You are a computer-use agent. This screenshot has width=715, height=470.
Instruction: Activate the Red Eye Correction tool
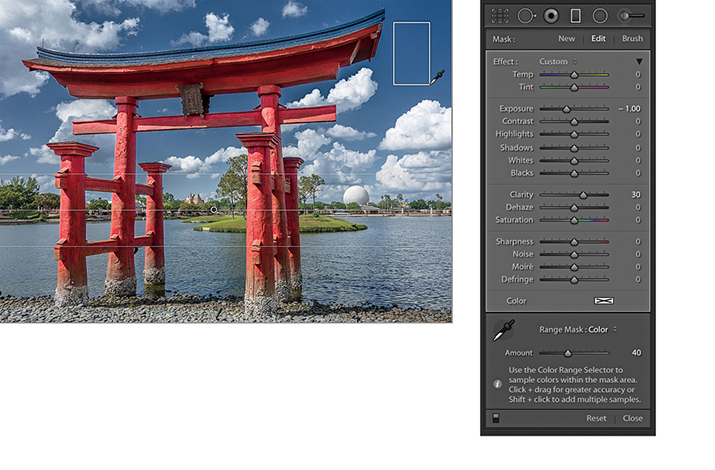549,15
